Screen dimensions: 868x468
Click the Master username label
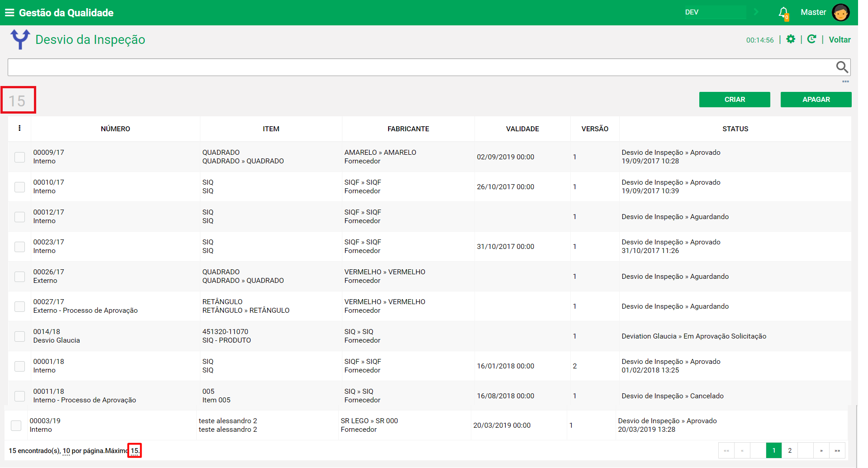tap(813, 12)
